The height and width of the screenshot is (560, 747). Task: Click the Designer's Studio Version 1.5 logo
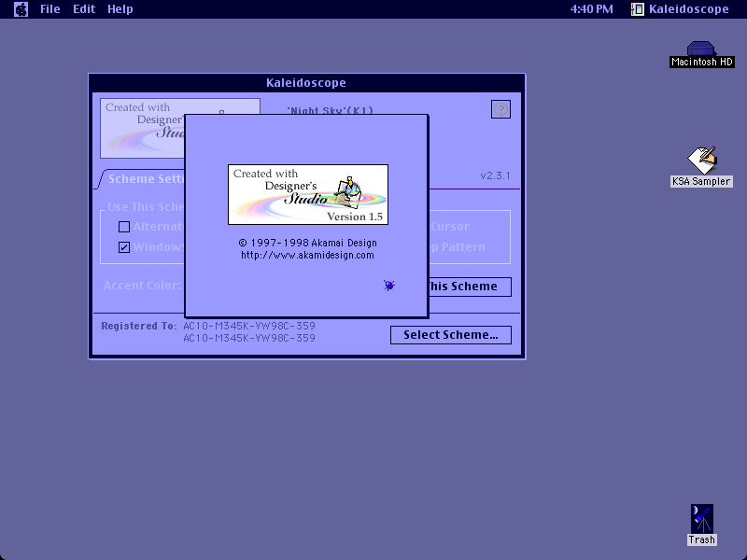coord(308,194)
